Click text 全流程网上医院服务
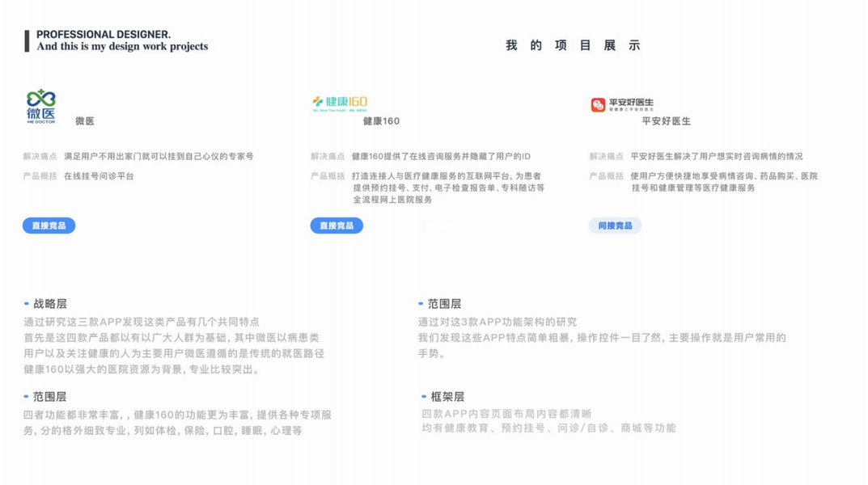868x485 pixels. (x=393, y=200)
